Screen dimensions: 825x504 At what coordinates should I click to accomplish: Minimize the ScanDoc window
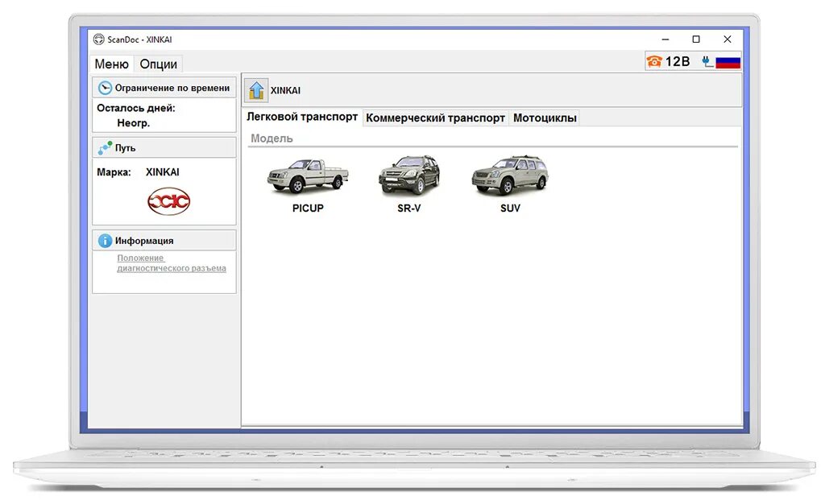tap(665, 39)
